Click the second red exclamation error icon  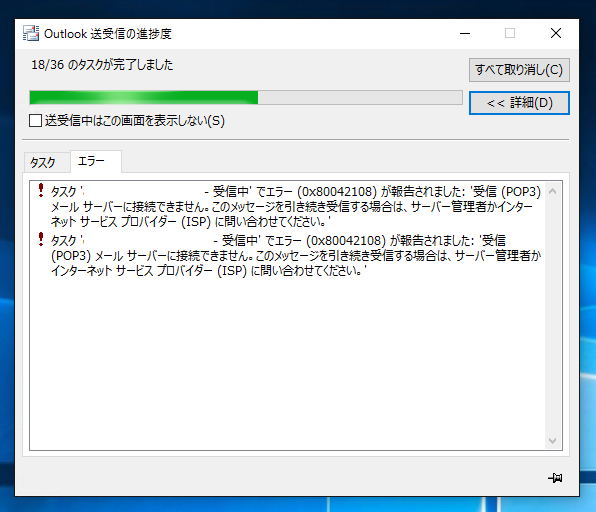[x=41, y=239]
